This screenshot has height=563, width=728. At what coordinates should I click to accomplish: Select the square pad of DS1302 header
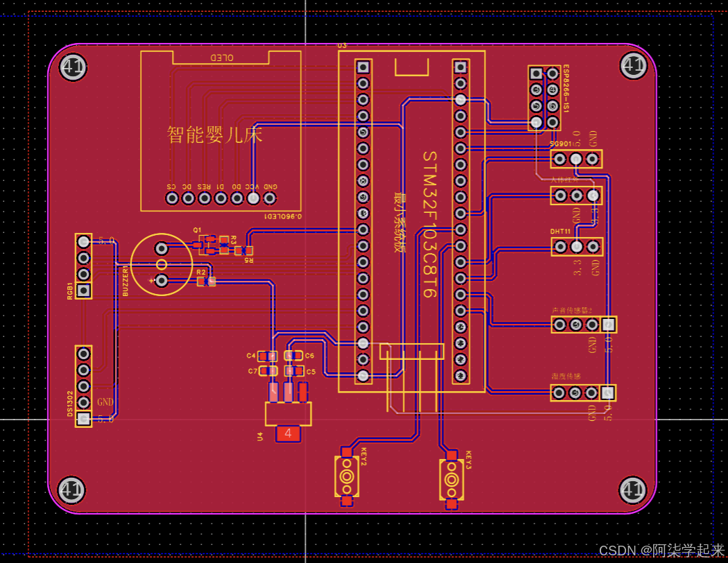coord(84,419)
